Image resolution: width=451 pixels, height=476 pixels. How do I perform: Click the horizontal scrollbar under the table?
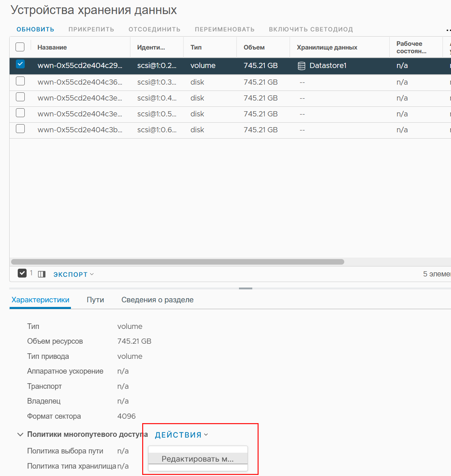pyautogui.click(x=178, y=262)
